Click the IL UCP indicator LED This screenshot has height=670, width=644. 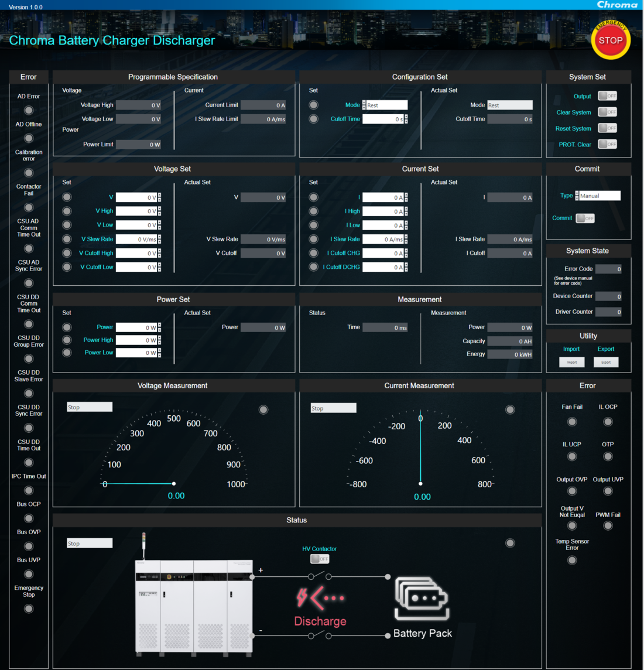pos(572,456)
